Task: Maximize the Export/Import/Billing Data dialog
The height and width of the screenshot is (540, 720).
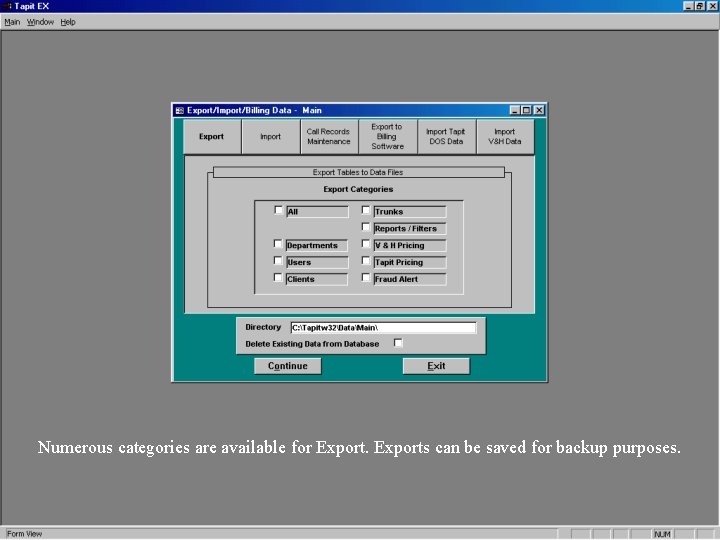Action: [x=527, y=110]
